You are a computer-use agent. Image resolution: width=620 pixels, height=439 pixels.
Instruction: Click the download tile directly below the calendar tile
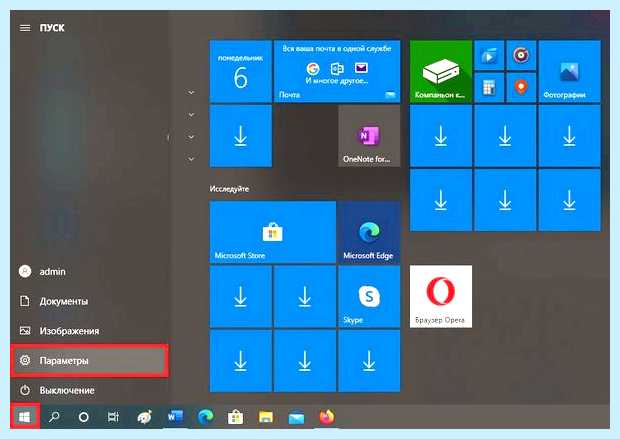point(241,136)
